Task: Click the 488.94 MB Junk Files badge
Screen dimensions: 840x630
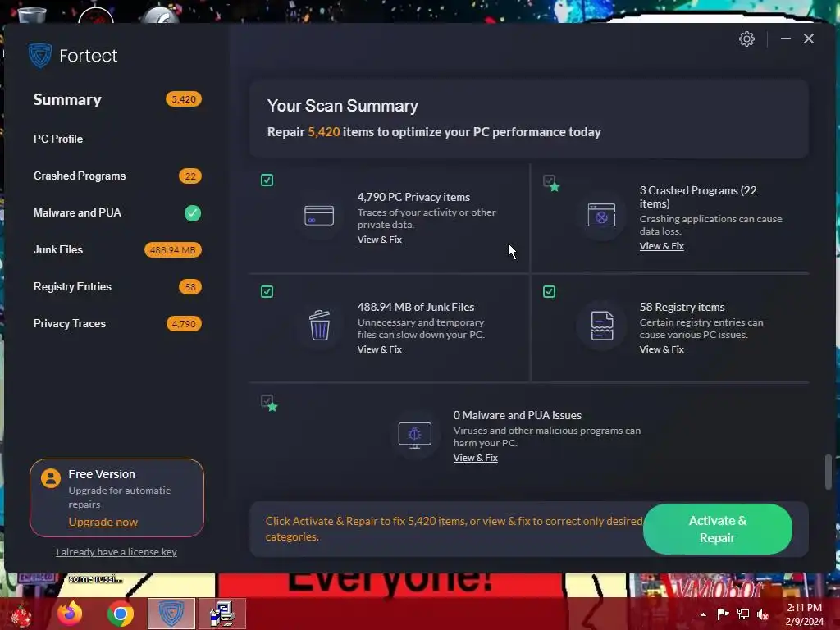Action: pyautogui.click(x=173, y=250)
